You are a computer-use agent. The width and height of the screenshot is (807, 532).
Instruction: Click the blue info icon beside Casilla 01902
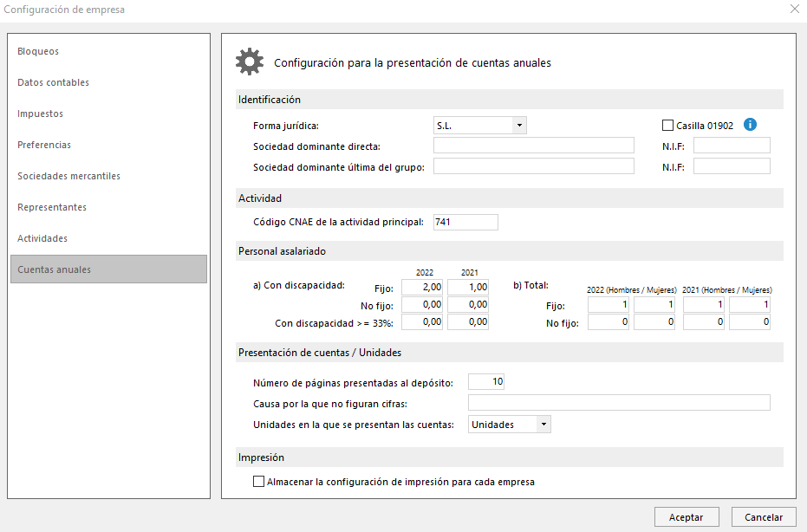750,125
